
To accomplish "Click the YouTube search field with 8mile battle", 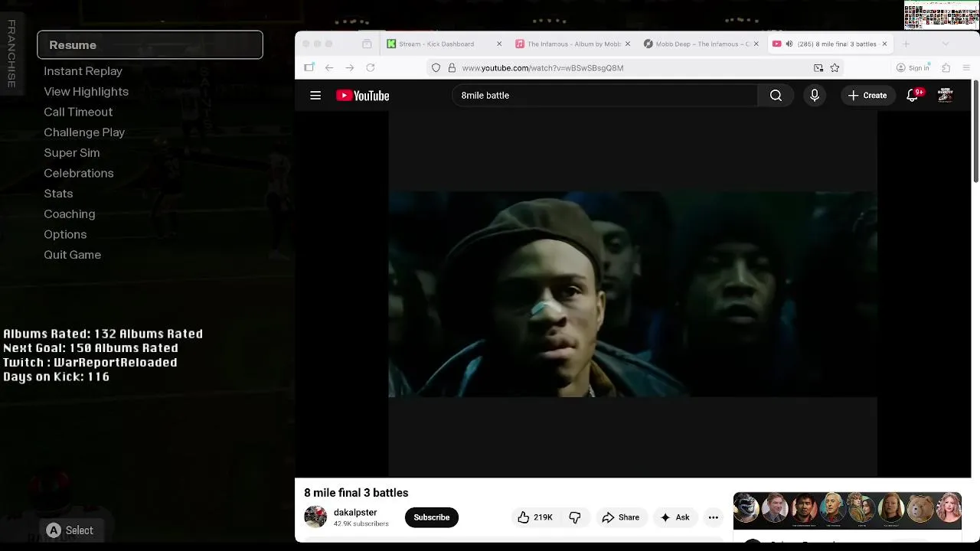I will [x=605, y=96].
